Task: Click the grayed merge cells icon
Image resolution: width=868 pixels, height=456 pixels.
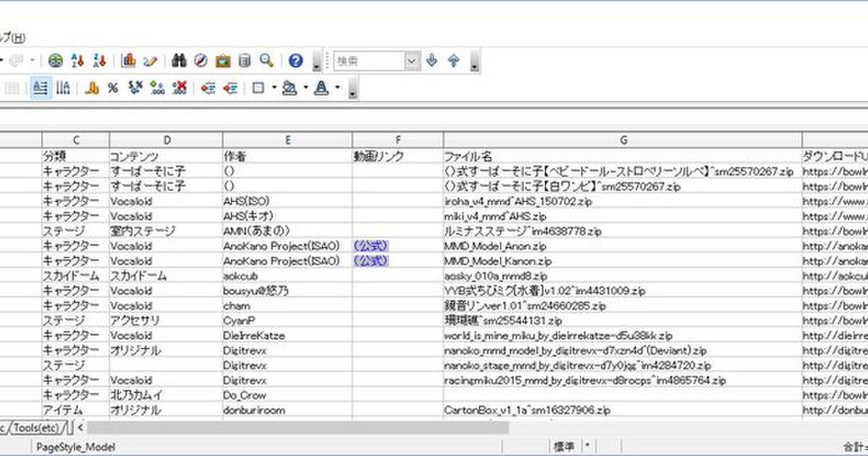Action: [12, 88]
